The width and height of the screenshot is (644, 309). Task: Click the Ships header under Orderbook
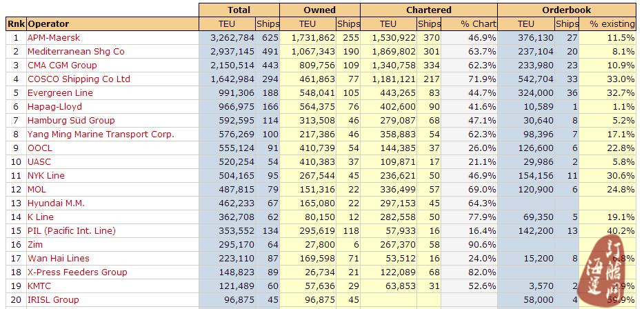pos(567,24)
